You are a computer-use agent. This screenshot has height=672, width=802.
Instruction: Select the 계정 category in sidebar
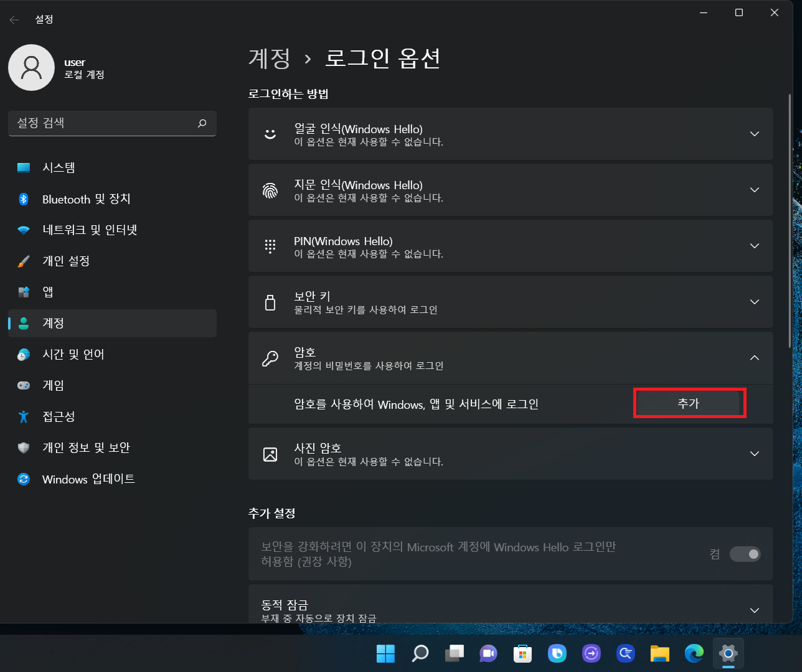pos(112,324)
